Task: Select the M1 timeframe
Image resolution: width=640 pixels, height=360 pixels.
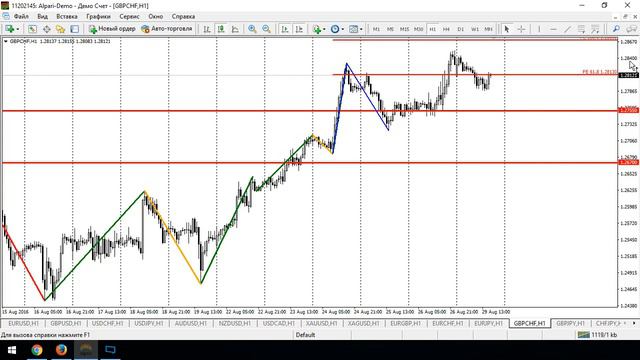Action: tap(376, 29)
